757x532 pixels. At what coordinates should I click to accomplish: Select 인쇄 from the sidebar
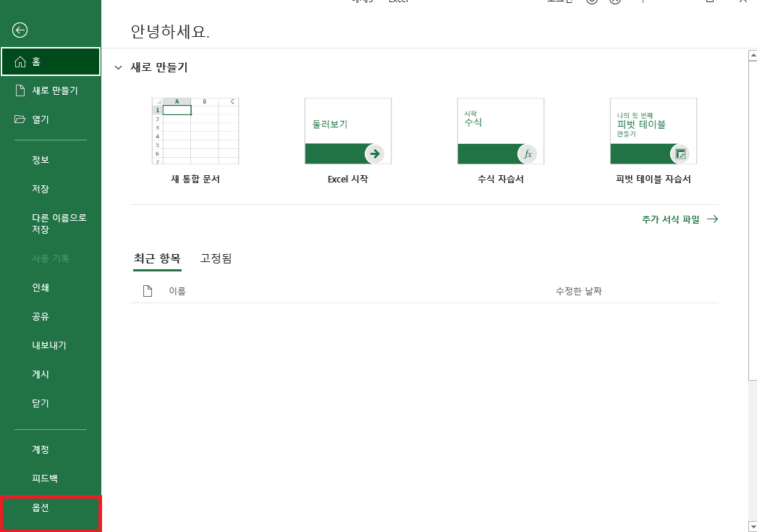pyautogui.click(x=41, y=287)
